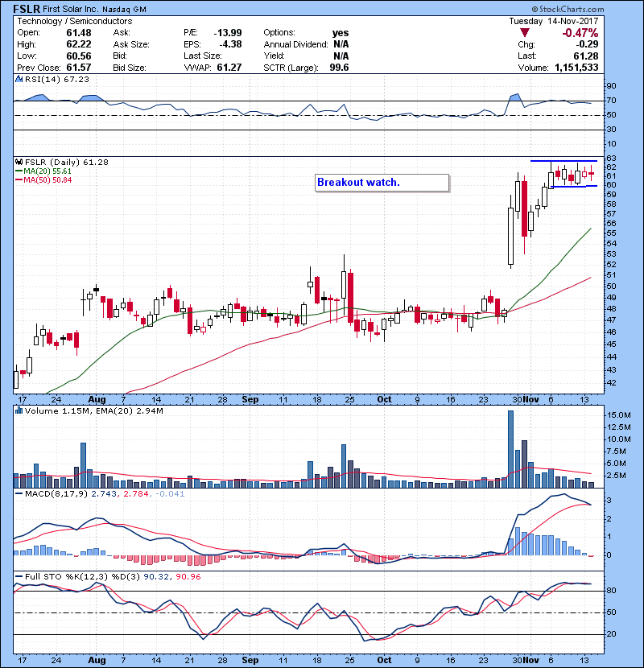
Task: Click the "12.5M" volume axis label
Action: click(x=619, y=427)
